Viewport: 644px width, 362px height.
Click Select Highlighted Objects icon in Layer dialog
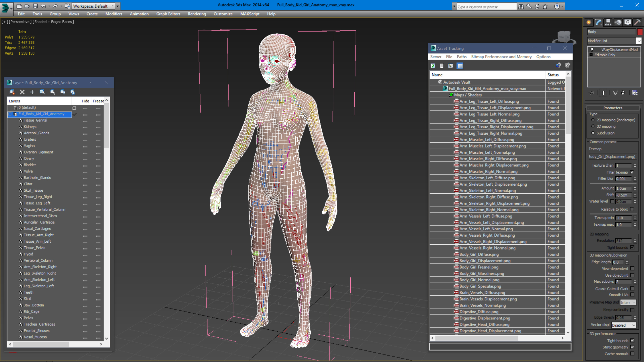42,92
